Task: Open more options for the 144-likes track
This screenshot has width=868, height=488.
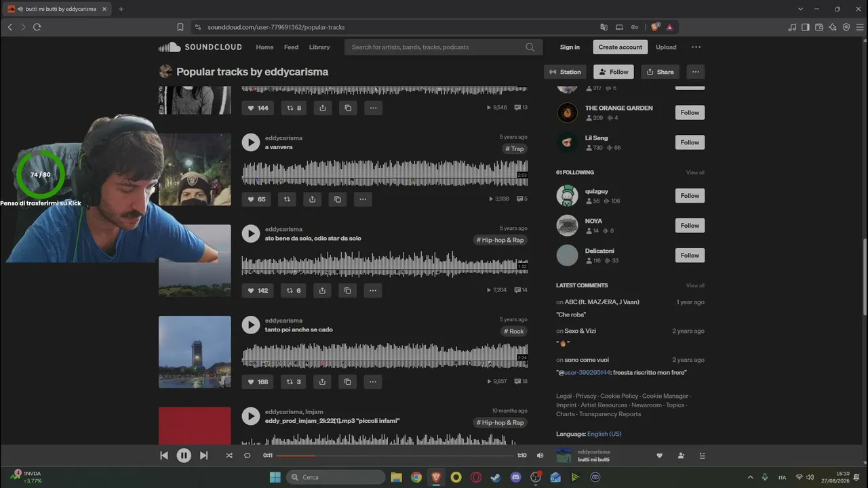Action: (x=373, y=108)
